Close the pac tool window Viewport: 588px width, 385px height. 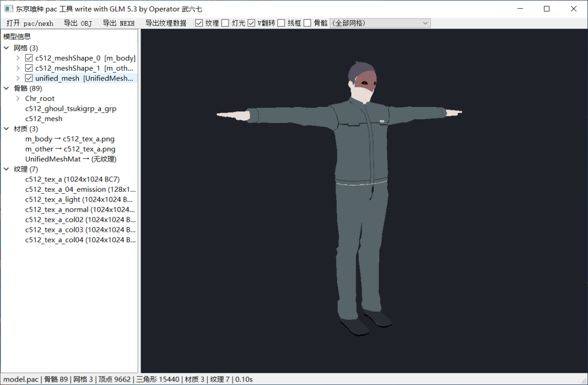coord(574,9)
